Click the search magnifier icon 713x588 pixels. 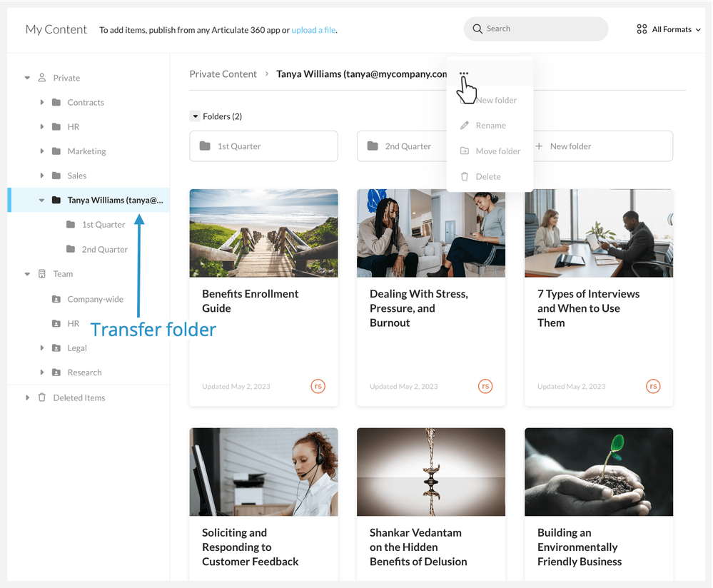(477, 29)
